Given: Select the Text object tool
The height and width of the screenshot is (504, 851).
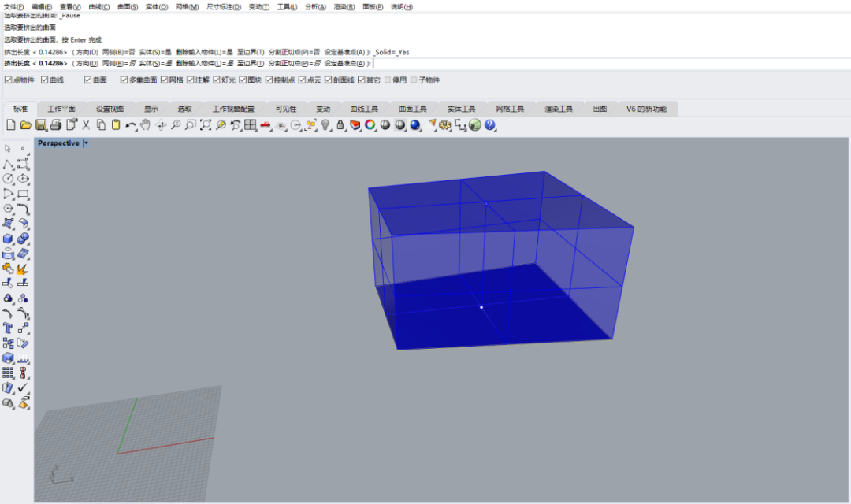Looking at the screenshot, I should pyautogui.click(x=8, y=328).
